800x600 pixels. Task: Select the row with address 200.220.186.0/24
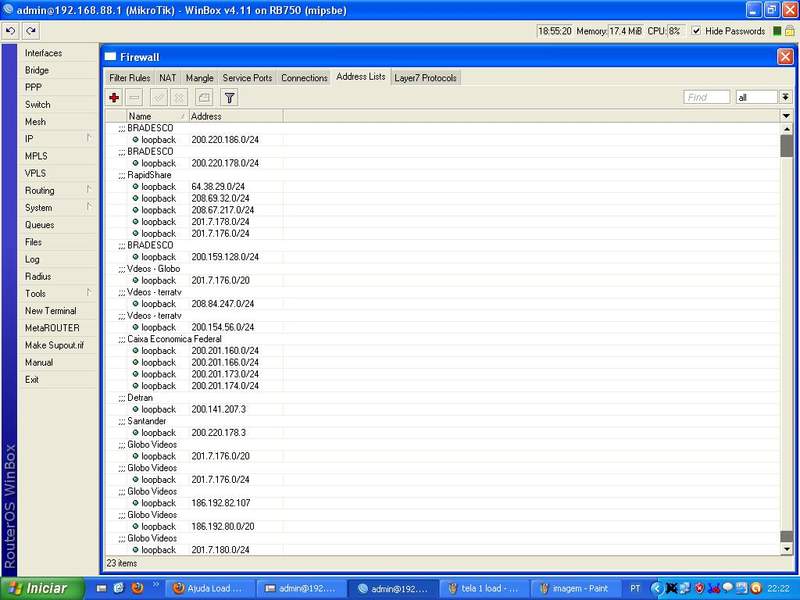point(443,140)
